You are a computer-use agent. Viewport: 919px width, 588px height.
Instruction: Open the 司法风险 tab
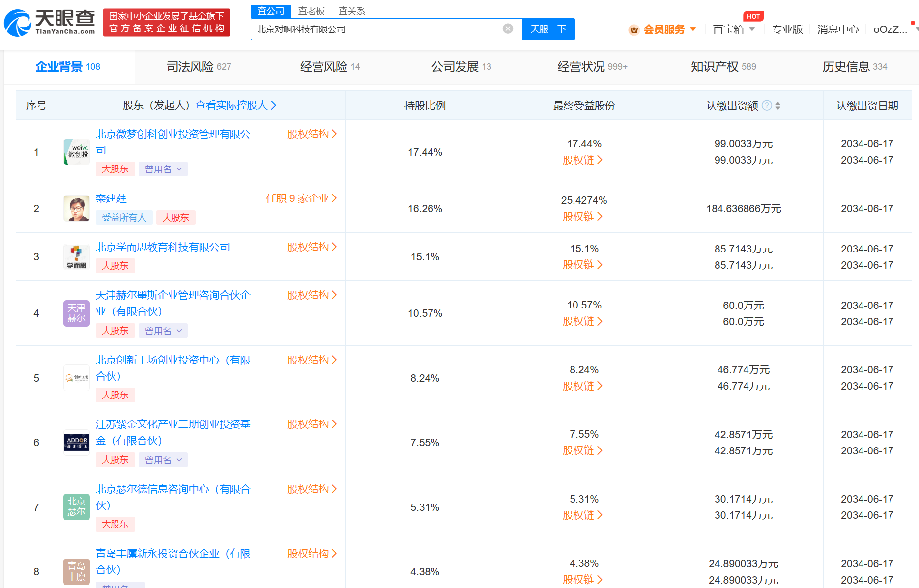[x=199, y=67]
